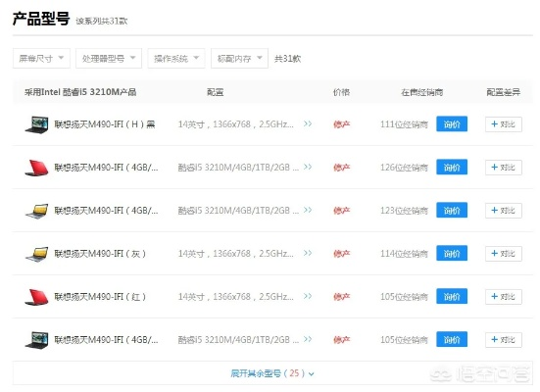Open the 标配内存 filter dropdown
This screenshot has height=392, width=540.
click(239, 58)
